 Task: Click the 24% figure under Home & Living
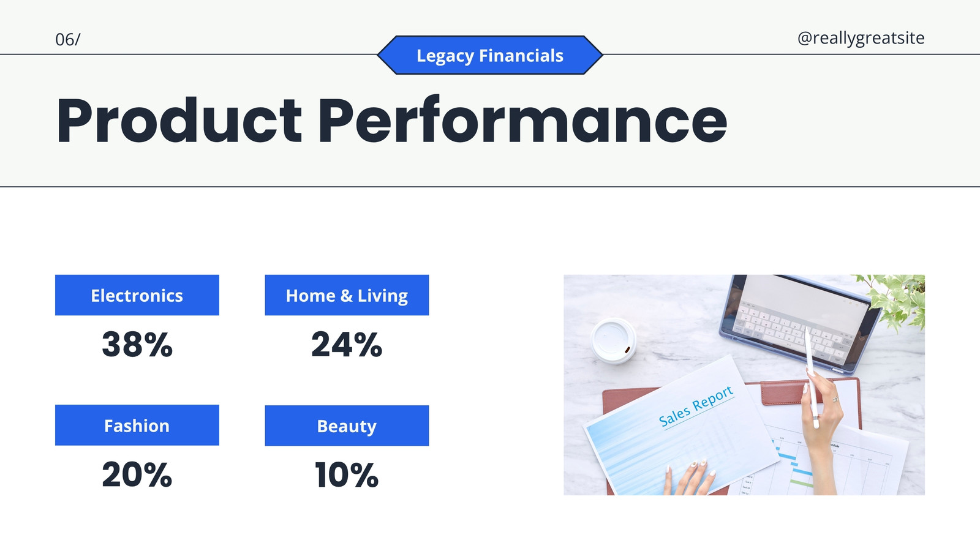point(347,344)
